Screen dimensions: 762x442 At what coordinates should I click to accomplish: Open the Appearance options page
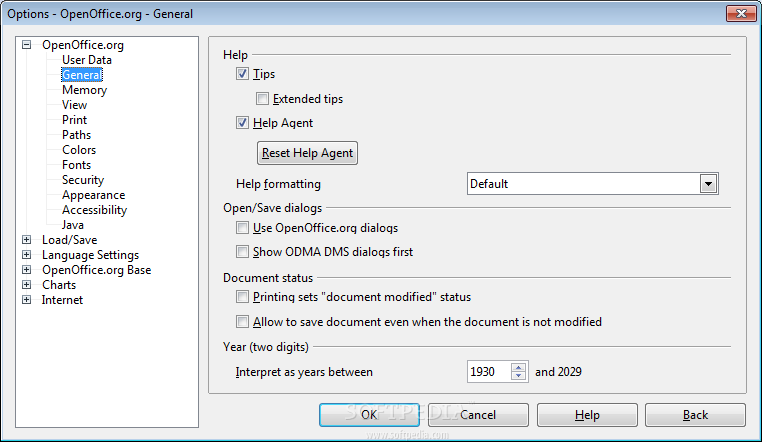coord(93,195)
